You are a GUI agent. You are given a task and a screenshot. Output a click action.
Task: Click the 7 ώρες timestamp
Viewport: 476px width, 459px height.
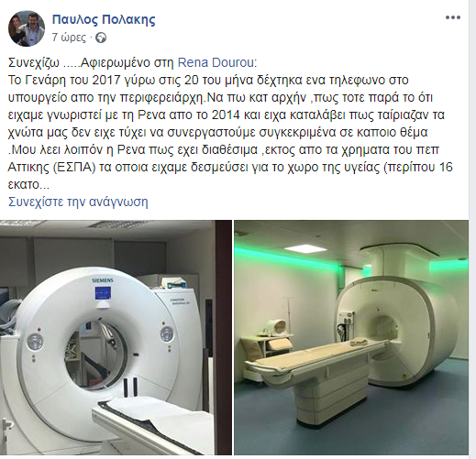[x=69, y=38]
